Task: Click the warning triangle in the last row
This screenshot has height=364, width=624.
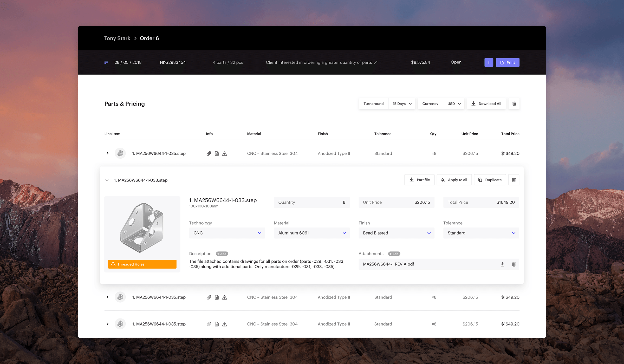Action: click(x=225, y=324)
